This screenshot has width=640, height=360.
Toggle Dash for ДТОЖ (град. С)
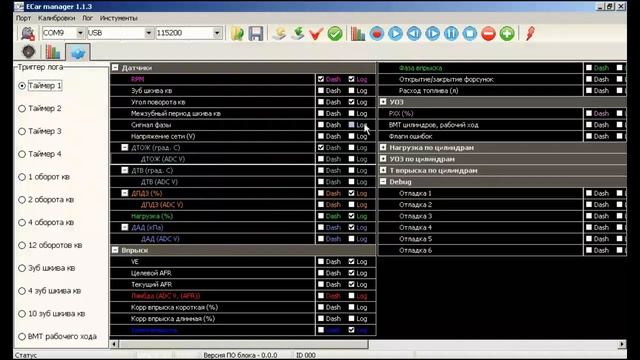tap(321, 147)
